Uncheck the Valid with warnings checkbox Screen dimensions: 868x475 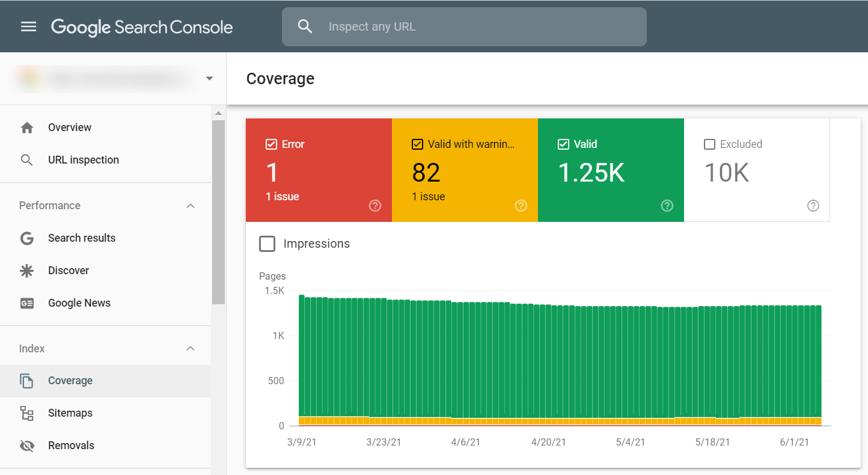coord(417,144)
